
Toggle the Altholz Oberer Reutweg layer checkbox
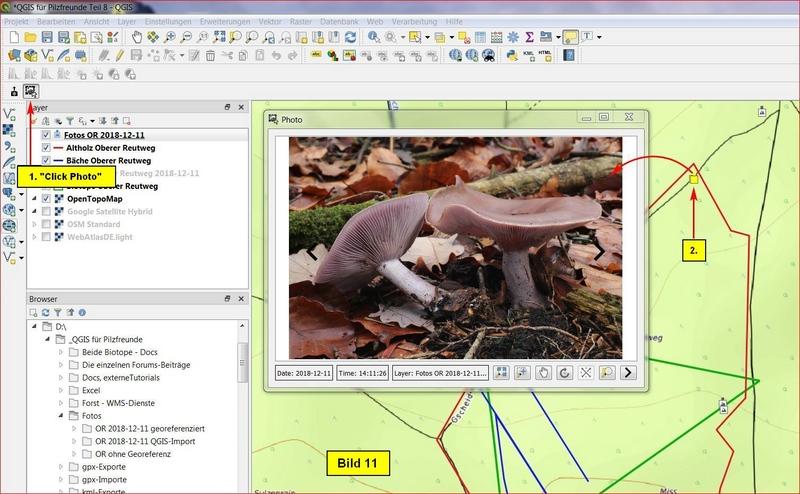pos(46,147)
